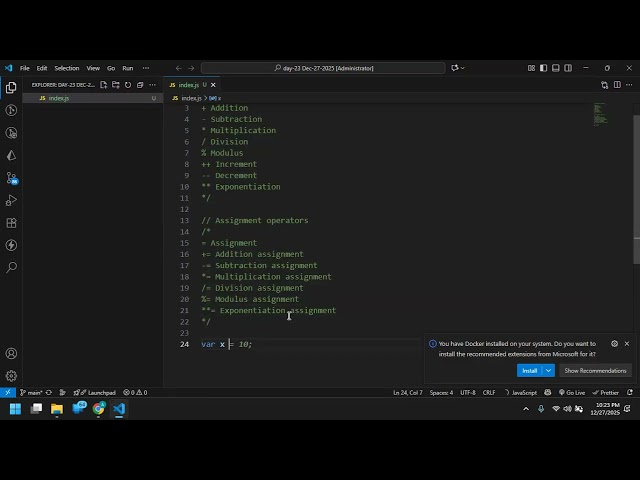Click Spaces: 4 indentation setting
This screenshot has width=640, height=480.
coord(441,393)
